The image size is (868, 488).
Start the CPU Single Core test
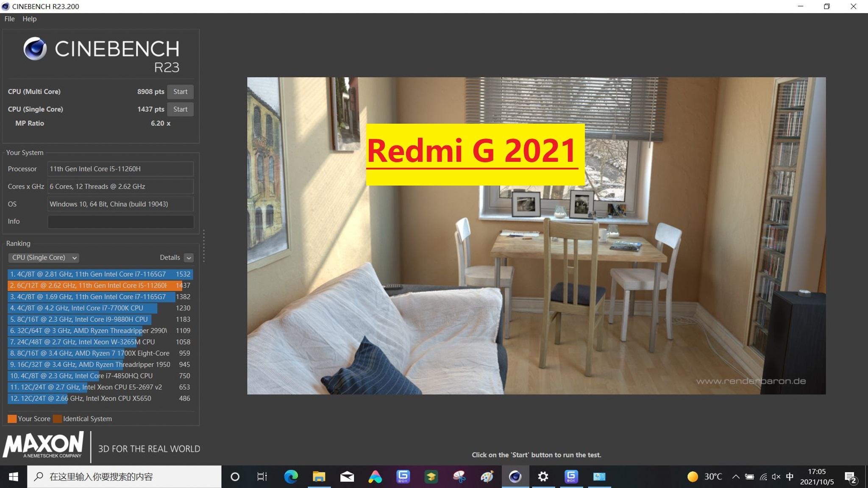[180, 109]
